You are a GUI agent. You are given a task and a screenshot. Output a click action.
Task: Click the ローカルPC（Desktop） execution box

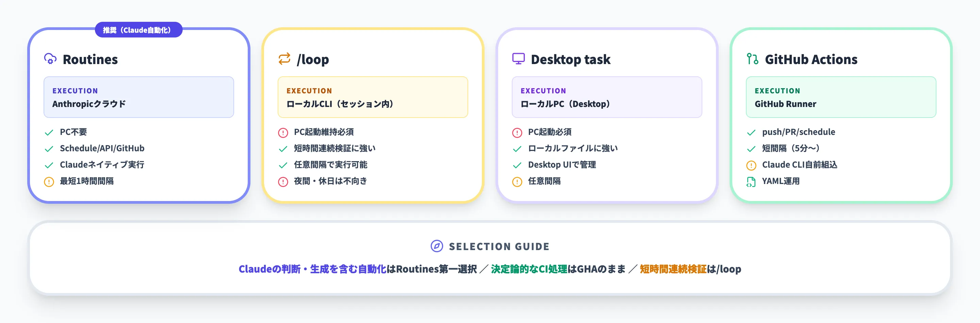click(x=607, y=97)
